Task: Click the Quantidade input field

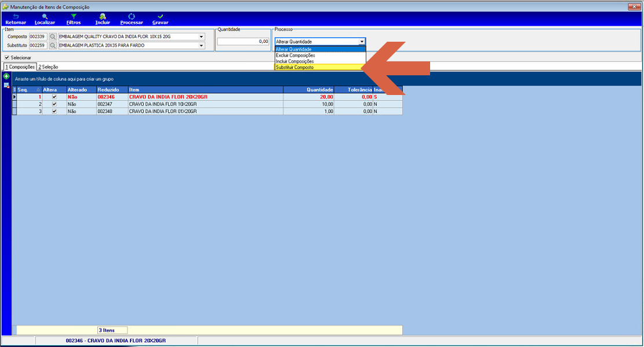Action: click(x=243, y=42)
